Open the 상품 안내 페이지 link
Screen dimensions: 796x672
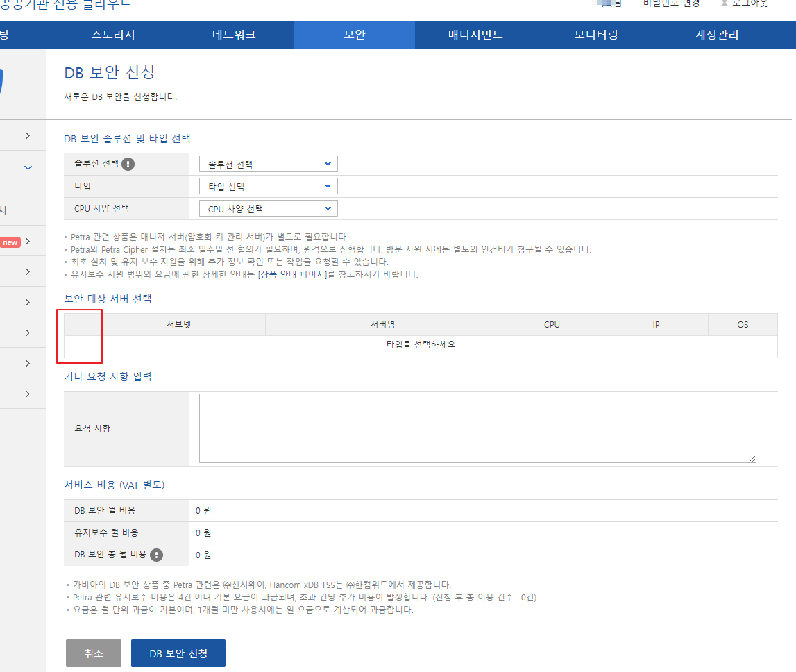pos(293,274)
